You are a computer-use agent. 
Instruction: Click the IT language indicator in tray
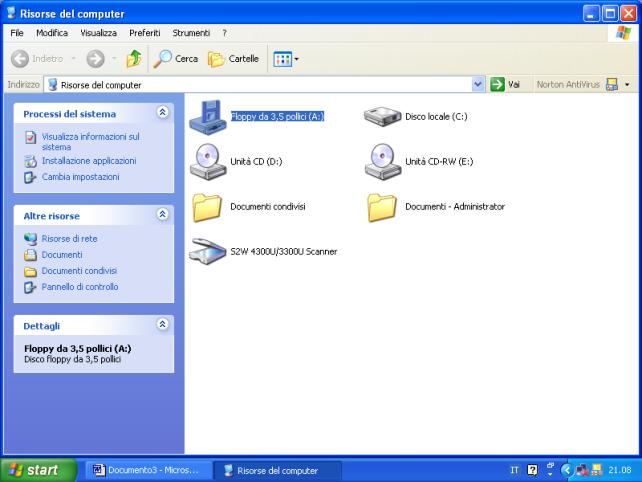click(514, 470)
